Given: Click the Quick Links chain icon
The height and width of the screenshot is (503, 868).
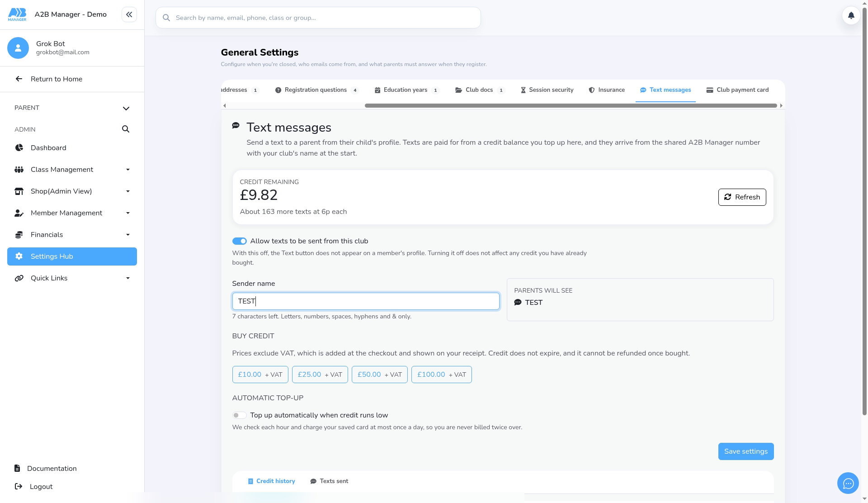Looking at the screenshot, I should (19, 278).
